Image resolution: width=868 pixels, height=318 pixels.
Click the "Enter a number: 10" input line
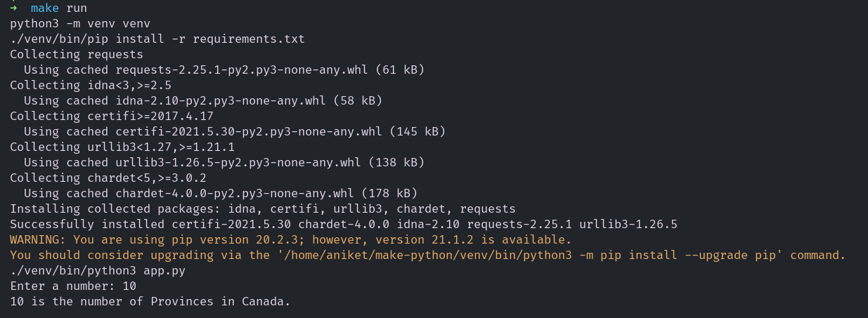tap(72, 286)
